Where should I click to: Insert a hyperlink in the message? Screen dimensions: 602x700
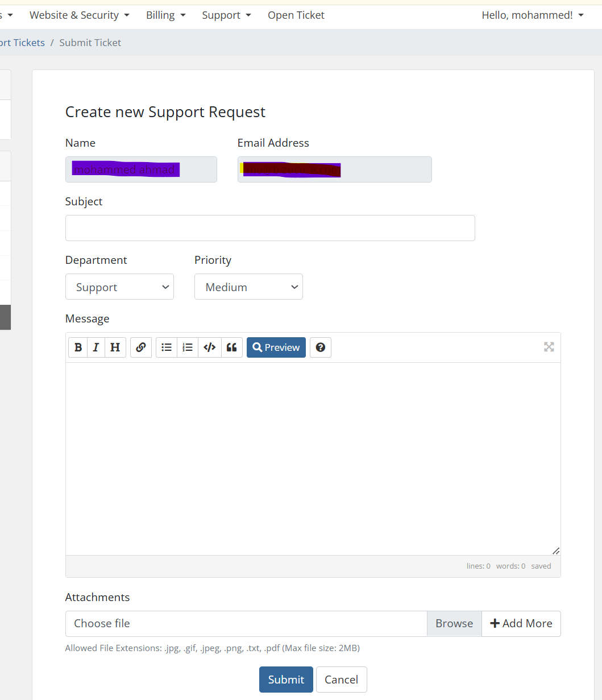pyautogui.click(x=141, y=347)
